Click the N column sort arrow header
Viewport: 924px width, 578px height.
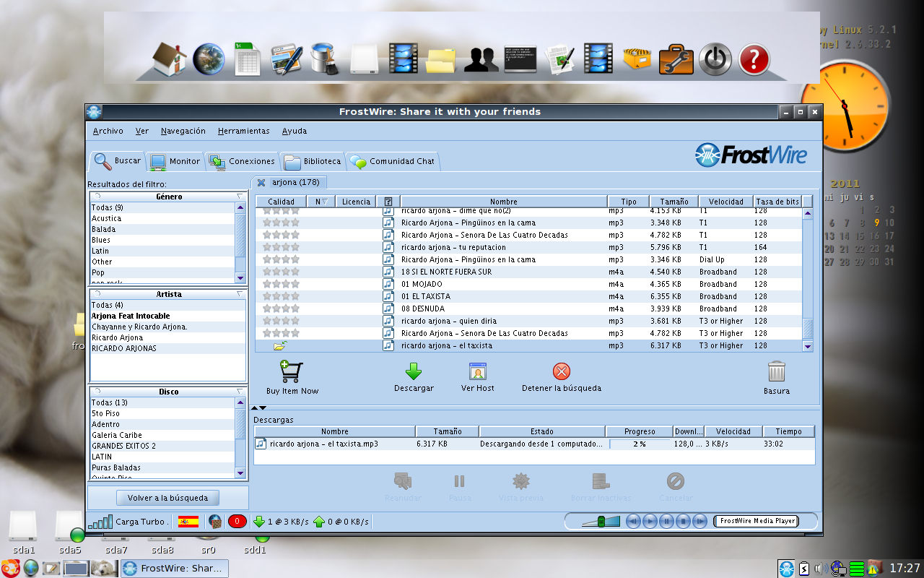coord(321,202)
